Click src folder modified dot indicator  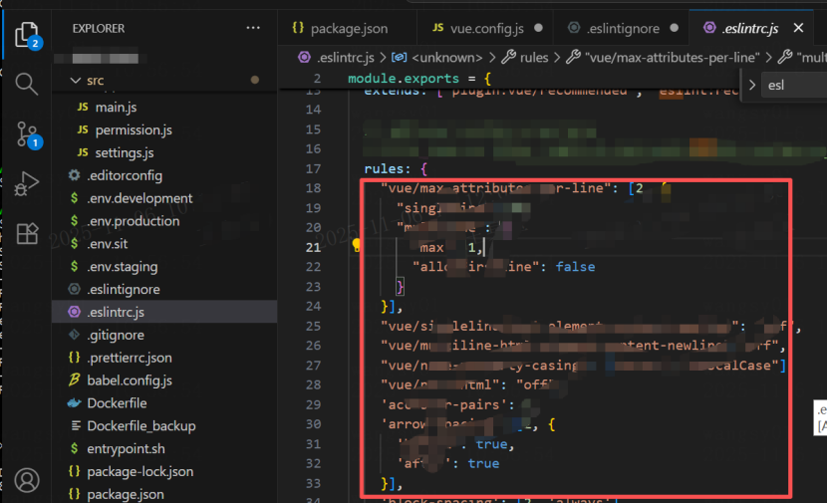pos(255,80)
